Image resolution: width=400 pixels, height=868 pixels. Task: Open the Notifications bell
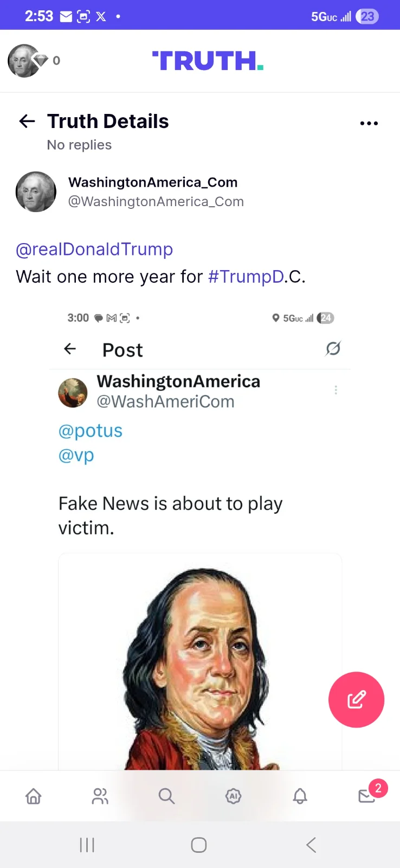coord(300,796)
